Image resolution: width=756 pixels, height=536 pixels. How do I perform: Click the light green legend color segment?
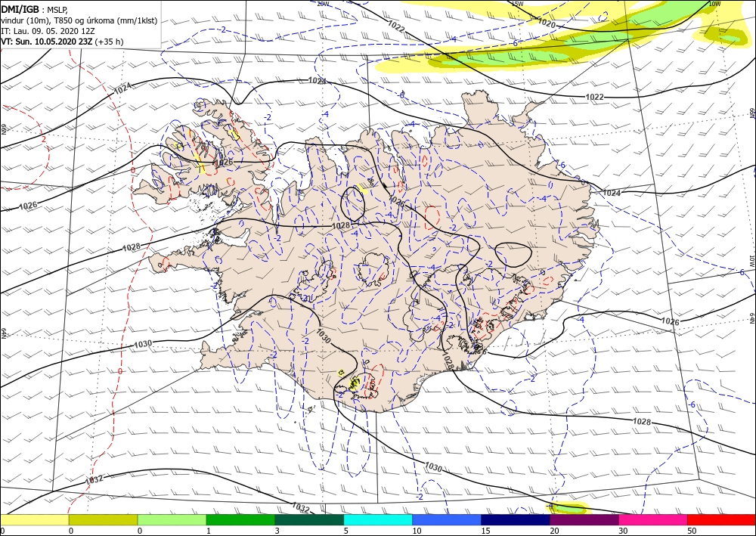(x=172, y=519)
